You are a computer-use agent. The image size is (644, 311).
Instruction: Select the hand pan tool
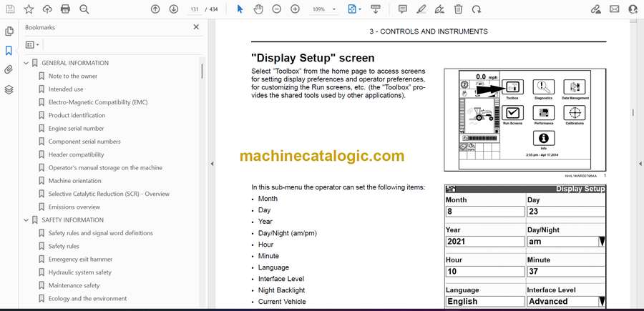[x=258, y=9]
